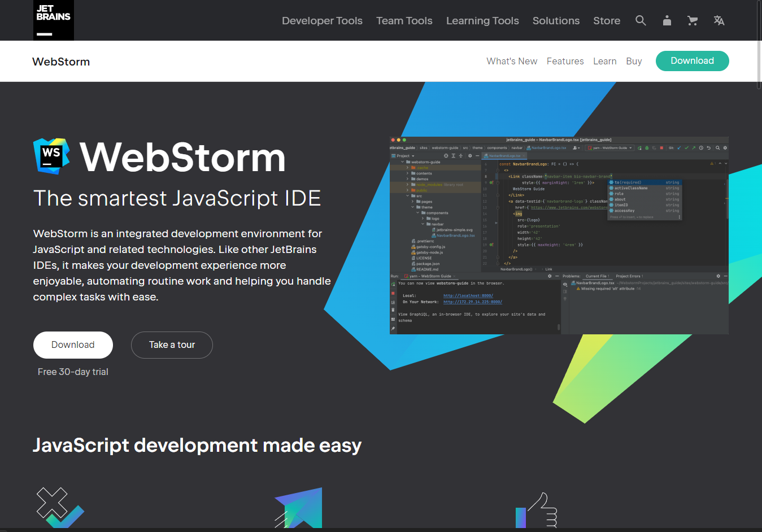
Task: Open the account profile icon
Action: click(667, 21)
